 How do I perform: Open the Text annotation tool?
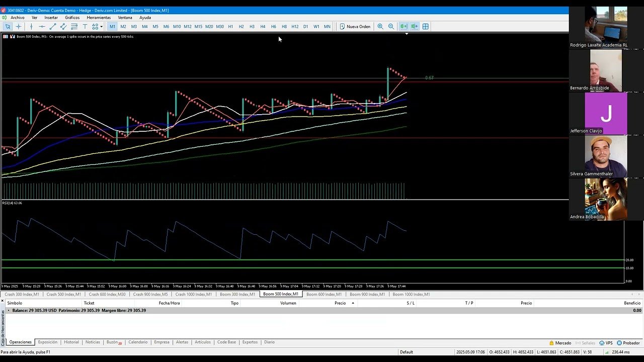[x=85, y=26]
